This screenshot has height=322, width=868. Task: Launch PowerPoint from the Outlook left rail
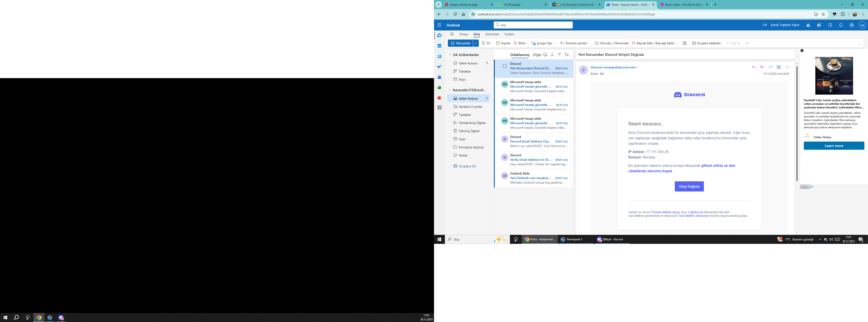[x=439, y=98]
